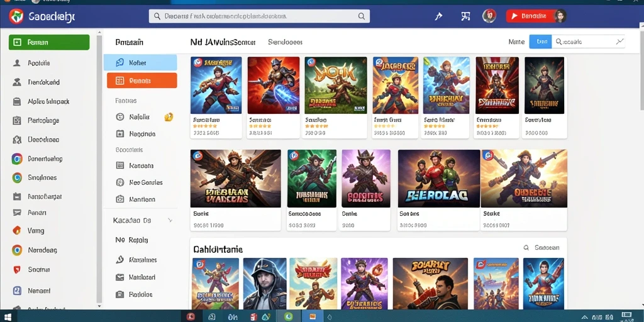Open the hooded man game thumbnail
The image size is (644, 322).
click(265, 284)
